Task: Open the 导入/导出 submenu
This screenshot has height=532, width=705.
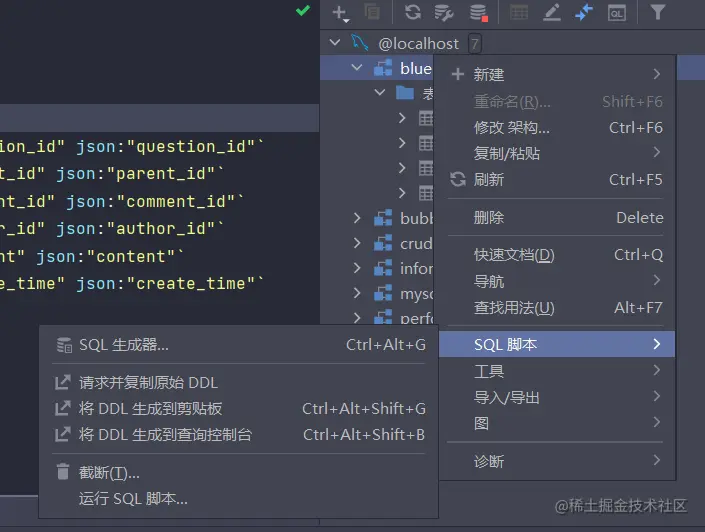Action: pyautogui.click(x=557, y=397)
